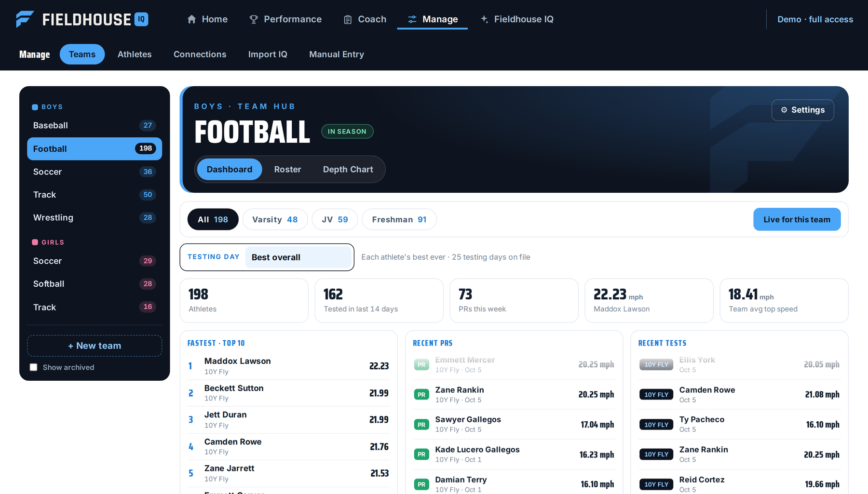The height and width of the screenshot is (494, 868).
Task: Filter by Varsity 48 chip
Action: click(x=275, y=219)
